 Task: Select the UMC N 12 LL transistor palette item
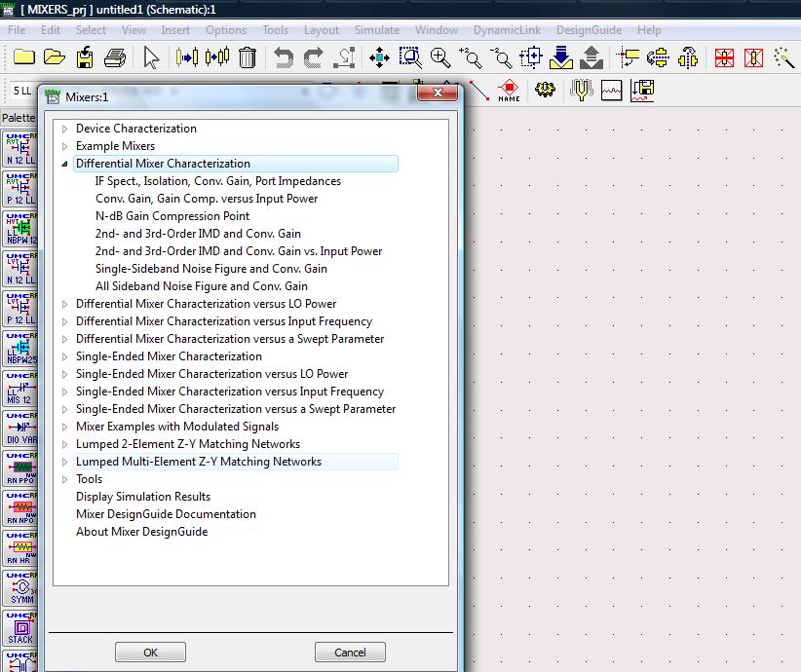point(19,149)
